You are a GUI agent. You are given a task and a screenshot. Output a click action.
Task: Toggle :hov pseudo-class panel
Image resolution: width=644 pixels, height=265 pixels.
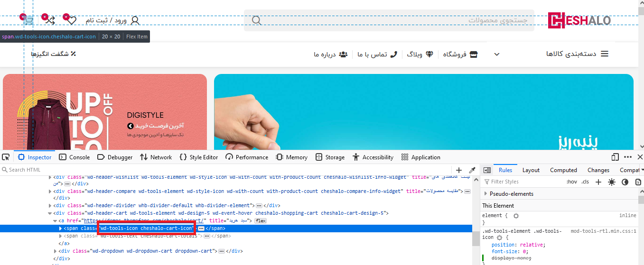(x=572, y=182)
